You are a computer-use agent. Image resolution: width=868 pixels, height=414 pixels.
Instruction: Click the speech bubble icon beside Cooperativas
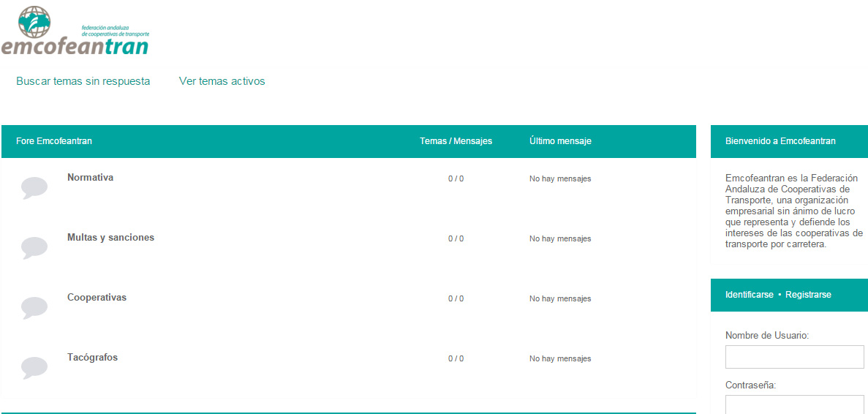34,308
